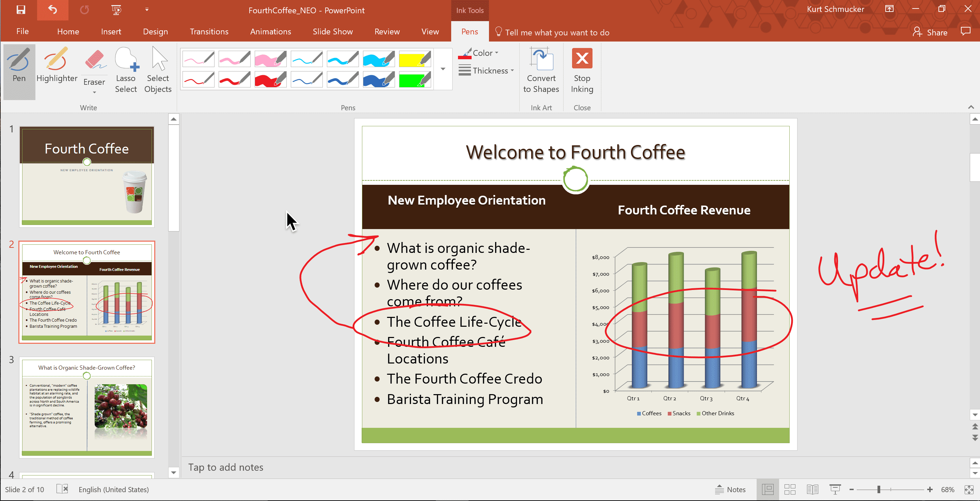Activate the Lasso Select tool

(126, 70)
